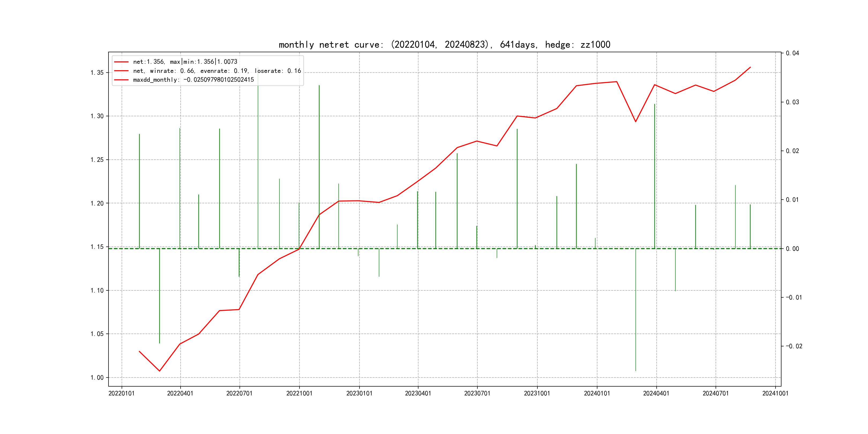The height and width of the screenshot is (434, 868).
Task: Click x-axis label 20230701
Action: 477,394
